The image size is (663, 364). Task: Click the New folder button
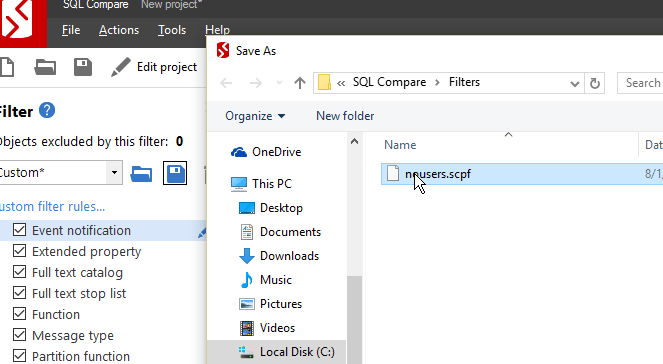coord(345,116)
